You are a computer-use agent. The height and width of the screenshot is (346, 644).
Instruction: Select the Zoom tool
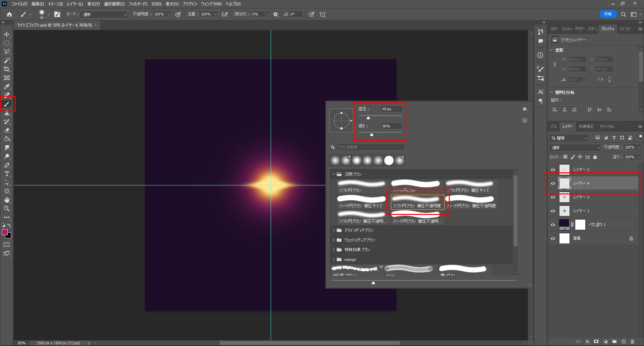(x=7, y=209)
